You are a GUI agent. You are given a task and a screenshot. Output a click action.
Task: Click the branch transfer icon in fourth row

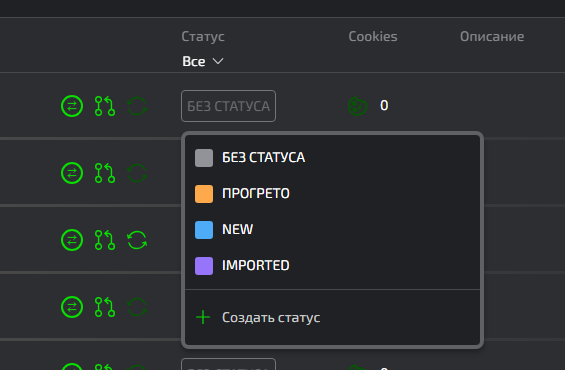click(105, 307)
